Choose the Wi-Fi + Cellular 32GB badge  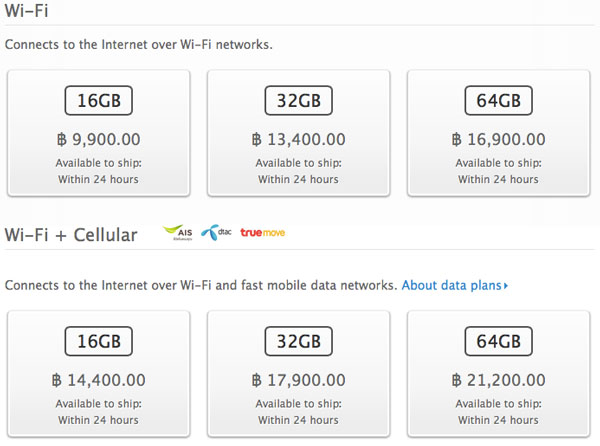[299, 342]
